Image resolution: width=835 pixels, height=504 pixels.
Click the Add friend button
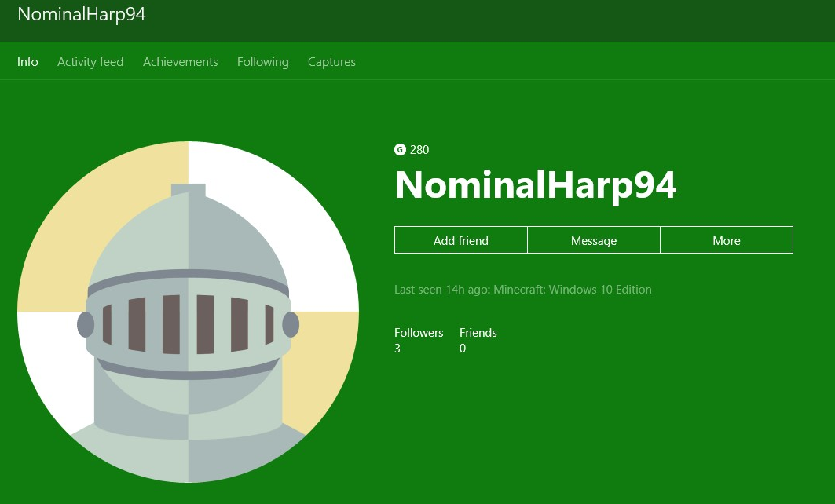coord(460,240)
